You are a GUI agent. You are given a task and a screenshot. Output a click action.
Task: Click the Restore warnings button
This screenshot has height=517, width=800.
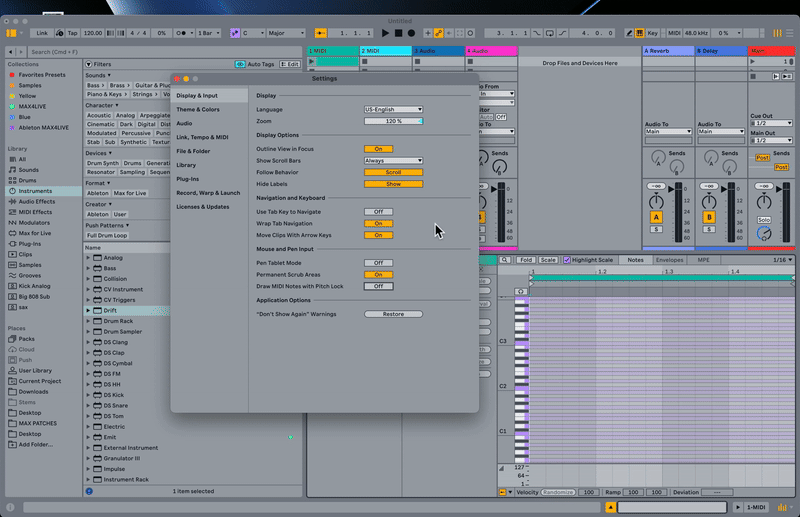coord(393,314)
